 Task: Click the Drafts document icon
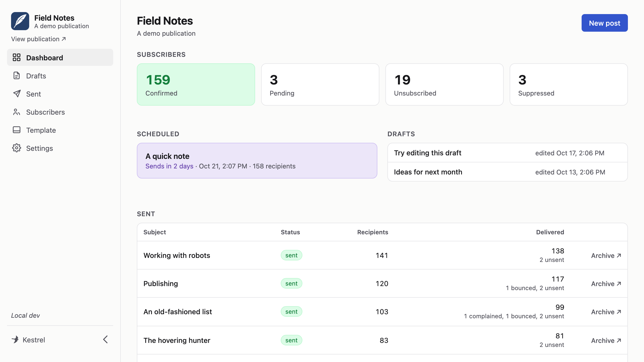[x=17, y=76]
